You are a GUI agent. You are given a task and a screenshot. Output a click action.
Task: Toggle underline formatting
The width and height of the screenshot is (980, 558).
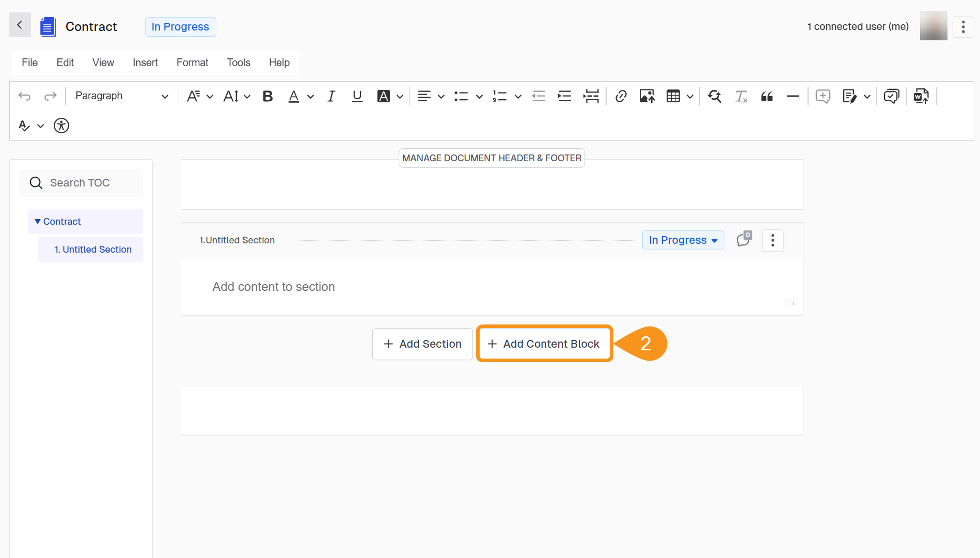pyautogui.click(x=357, y=96)
